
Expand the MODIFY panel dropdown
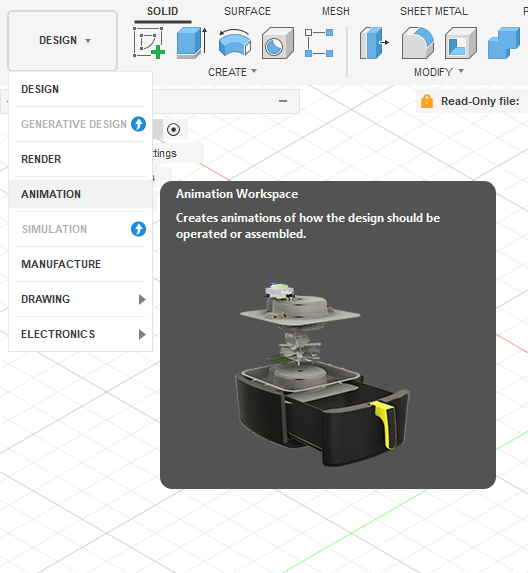point(438,72)
